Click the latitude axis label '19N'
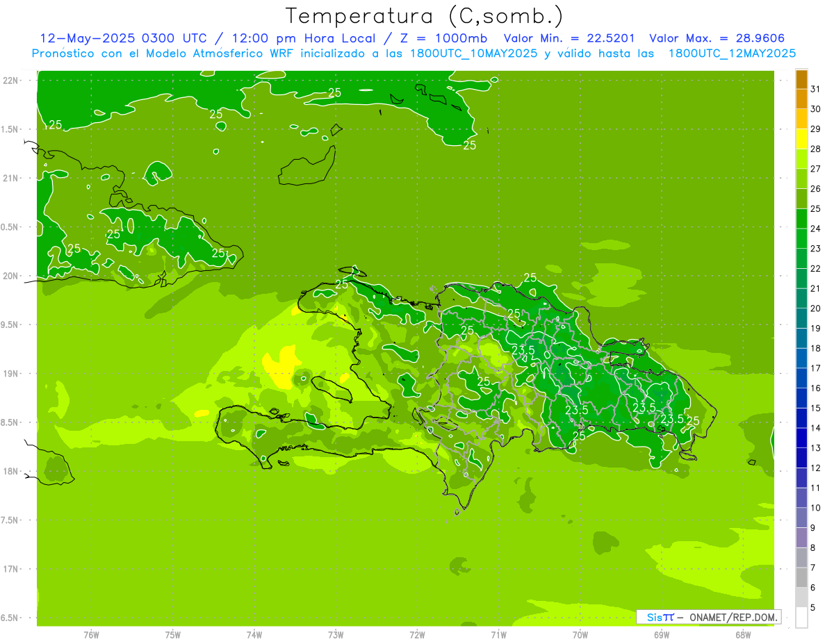This screenshot has height=644, width=834. 11,373
